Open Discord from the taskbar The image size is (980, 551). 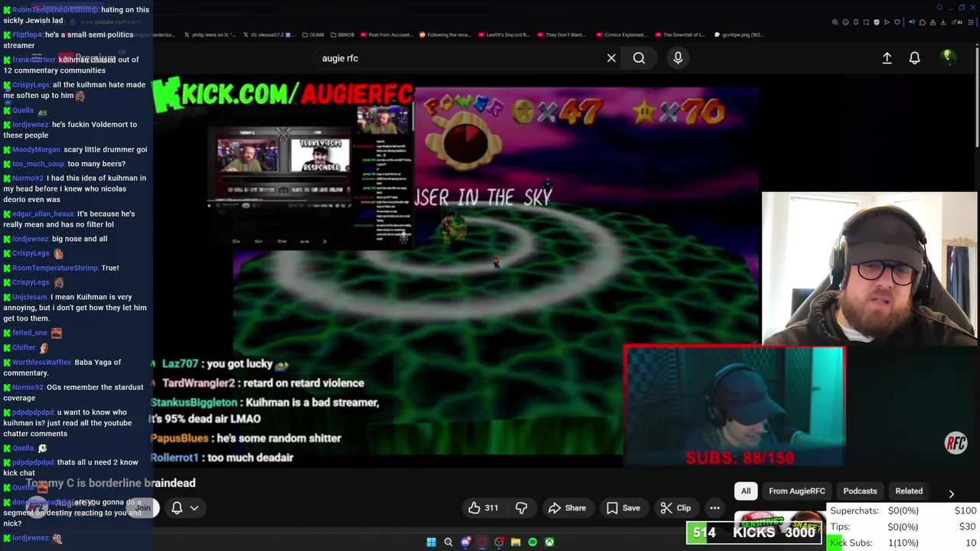[x=465, y=542]
